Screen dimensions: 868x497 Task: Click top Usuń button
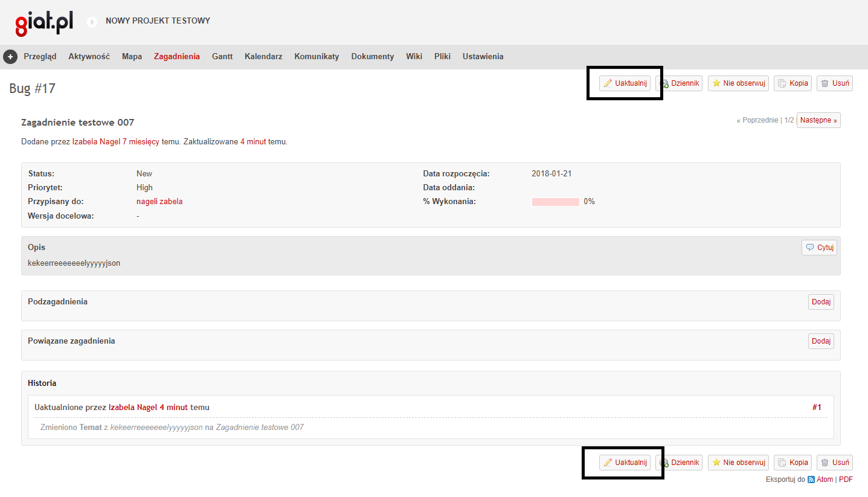pos(835,83)
